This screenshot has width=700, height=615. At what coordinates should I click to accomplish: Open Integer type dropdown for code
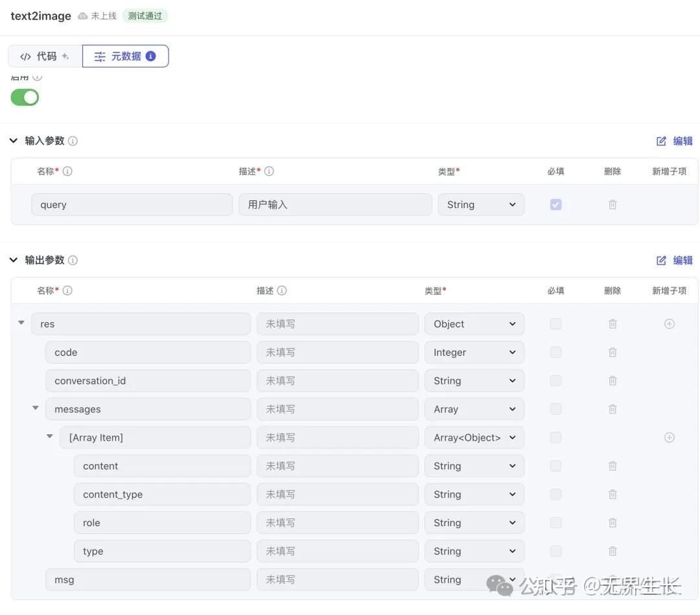click(x=474, y=352)
